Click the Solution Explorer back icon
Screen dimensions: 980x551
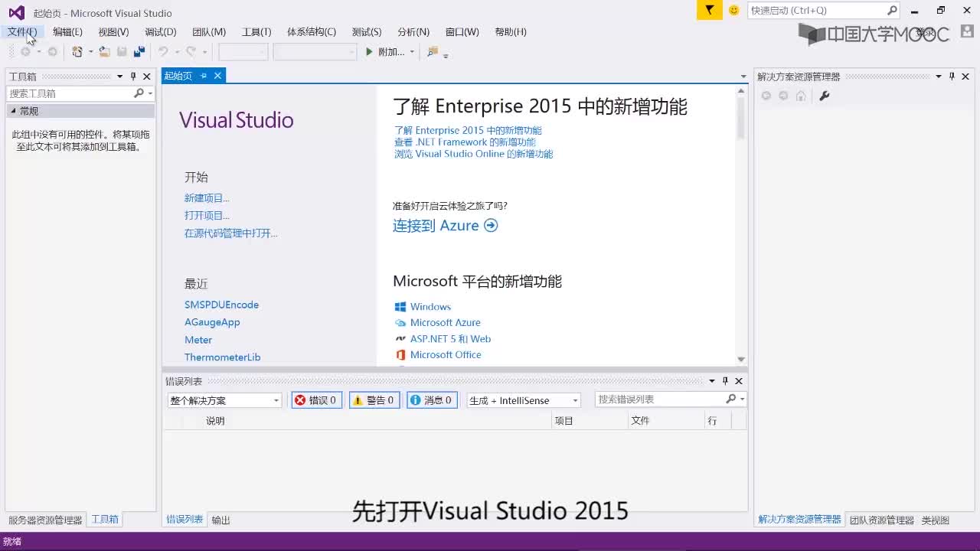click(766, 96)
